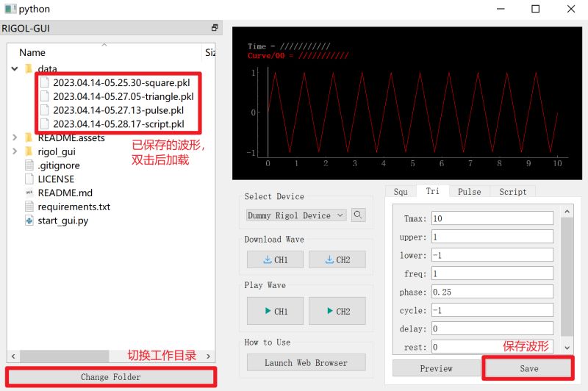Click the lower input field

[x=492, y=255]
